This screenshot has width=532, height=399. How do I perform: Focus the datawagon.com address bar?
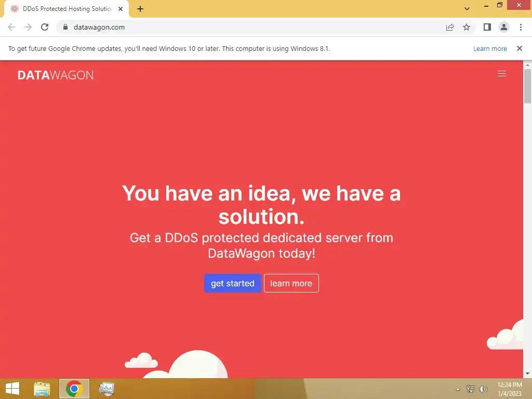(251, 27)
